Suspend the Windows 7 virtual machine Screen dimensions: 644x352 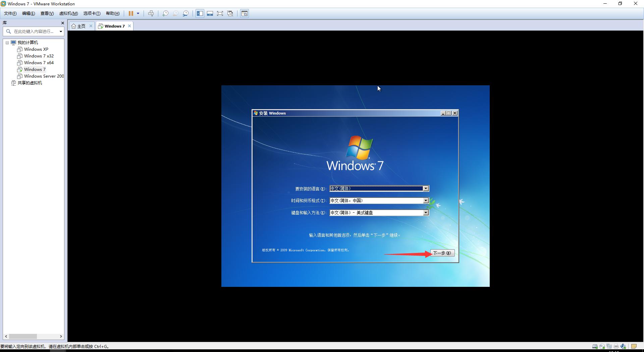130,13
